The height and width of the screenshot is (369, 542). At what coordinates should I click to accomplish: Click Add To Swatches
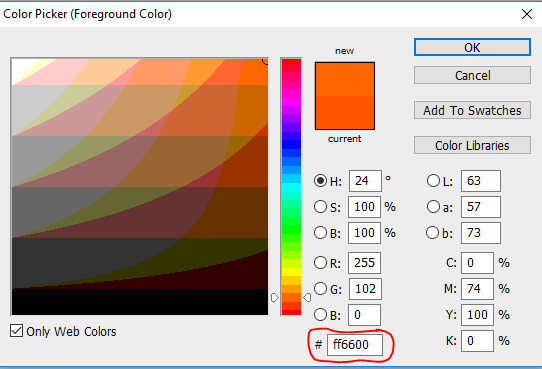coord(472,110)
